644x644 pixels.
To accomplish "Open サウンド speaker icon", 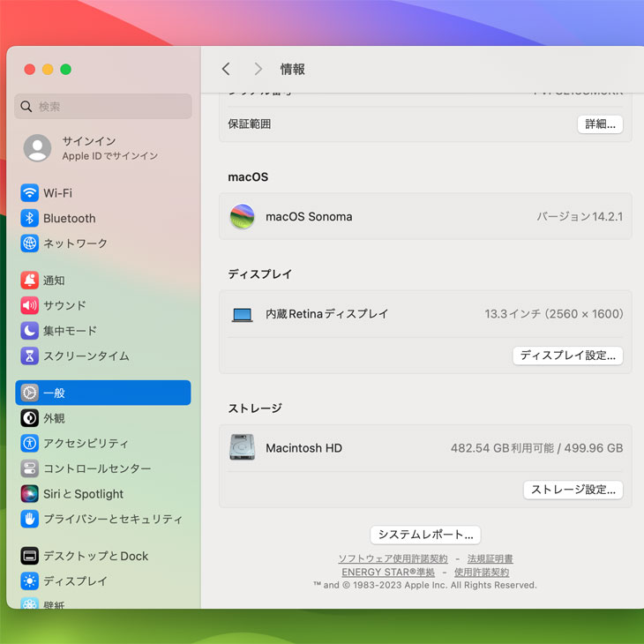I will [30, 306].
